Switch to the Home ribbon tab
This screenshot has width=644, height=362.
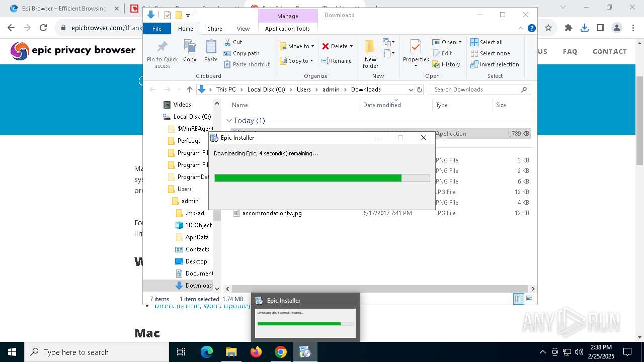185,29
